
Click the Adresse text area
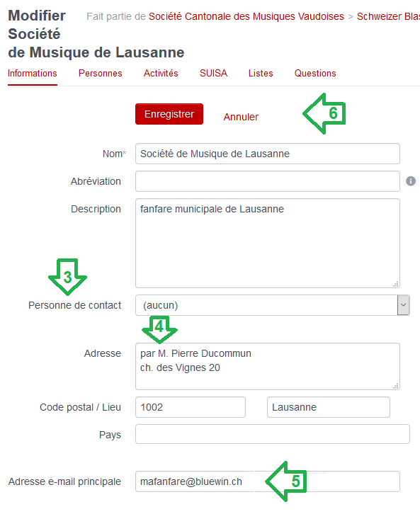268,367
